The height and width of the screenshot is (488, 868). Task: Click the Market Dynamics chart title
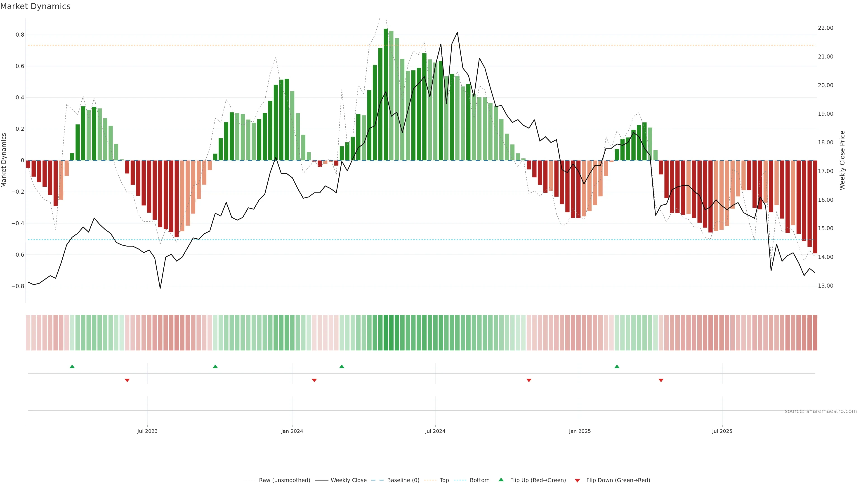tap(35, 6)
